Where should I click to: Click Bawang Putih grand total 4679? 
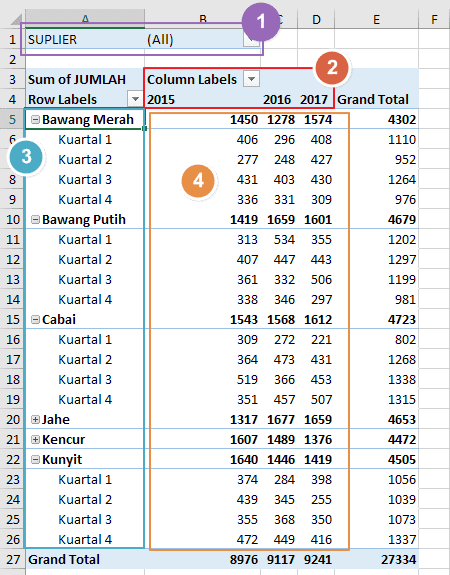(402, 220)
